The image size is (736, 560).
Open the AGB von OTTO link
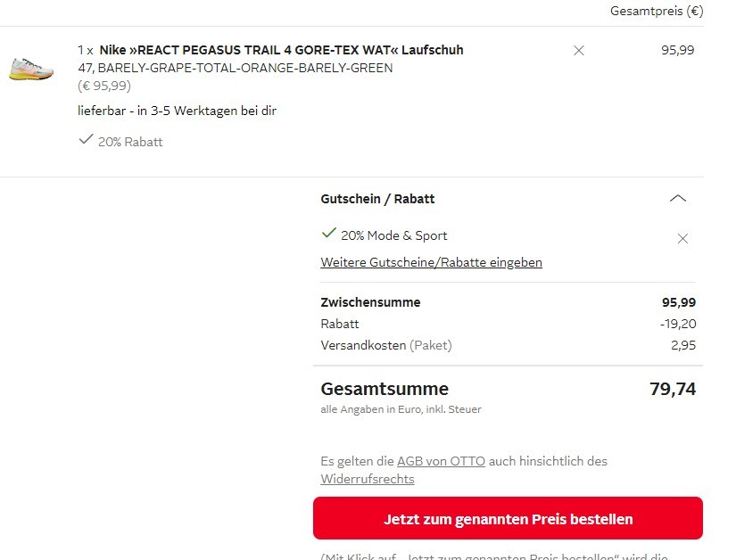(x=441, y=462)
